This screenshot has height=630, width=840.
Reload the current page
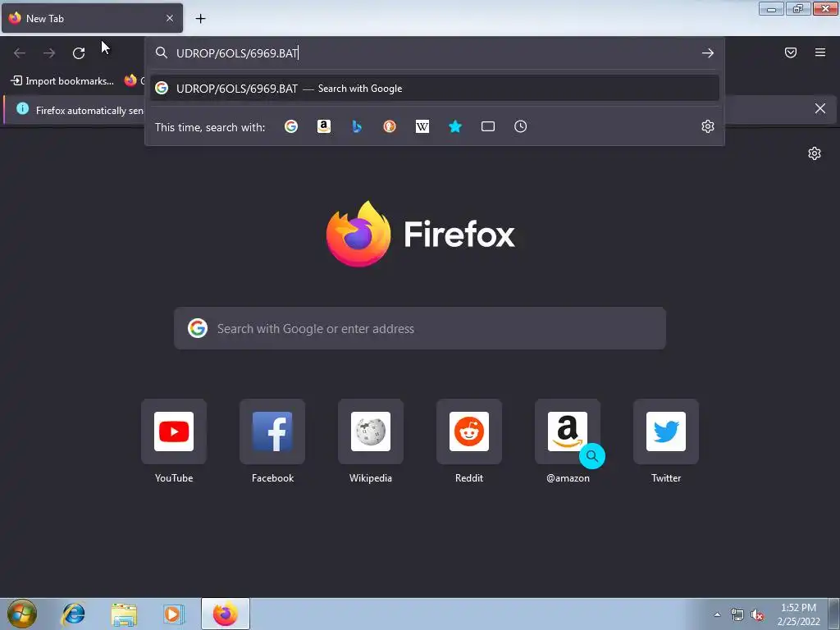(79, 53)
